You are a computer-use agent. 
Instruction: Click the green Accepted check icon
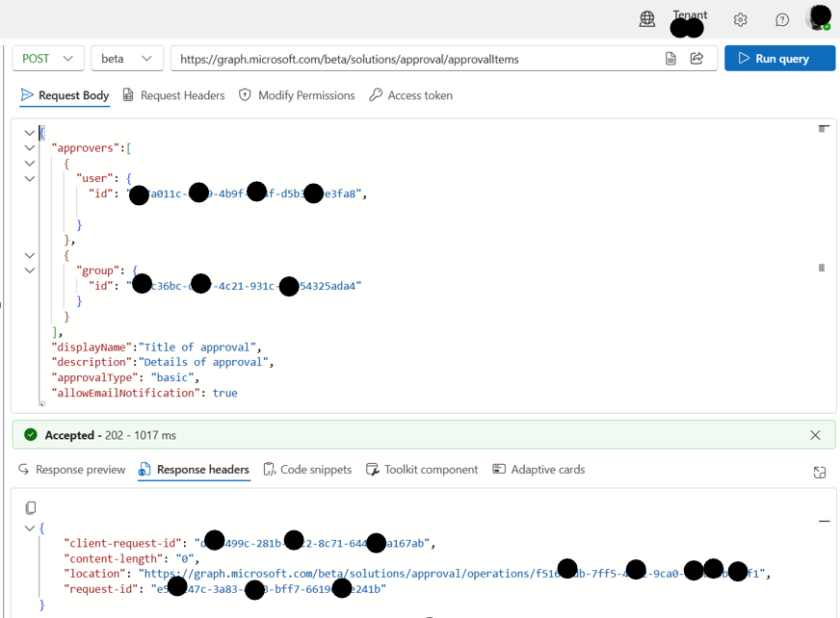coord(31,435)
